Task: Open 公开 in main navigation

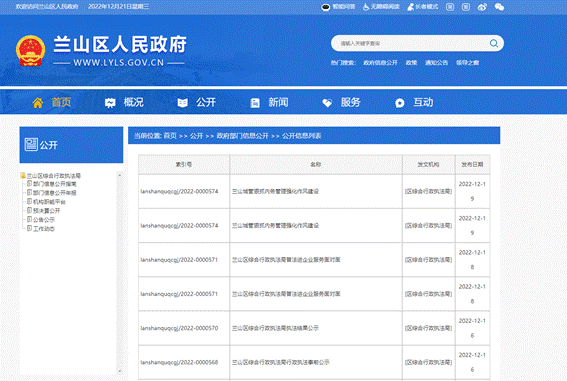Action: 206,103
